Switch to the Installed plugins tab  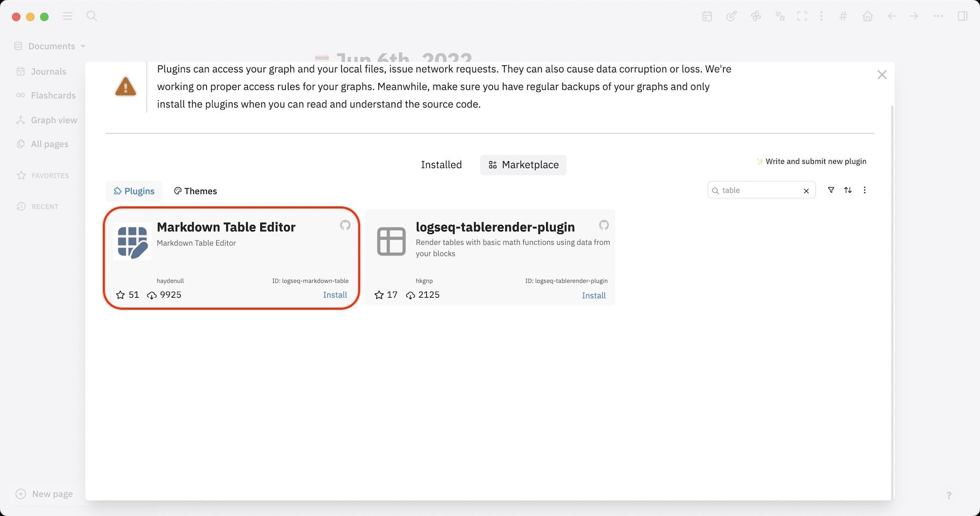pyautogui.click(x=441, y=164)
